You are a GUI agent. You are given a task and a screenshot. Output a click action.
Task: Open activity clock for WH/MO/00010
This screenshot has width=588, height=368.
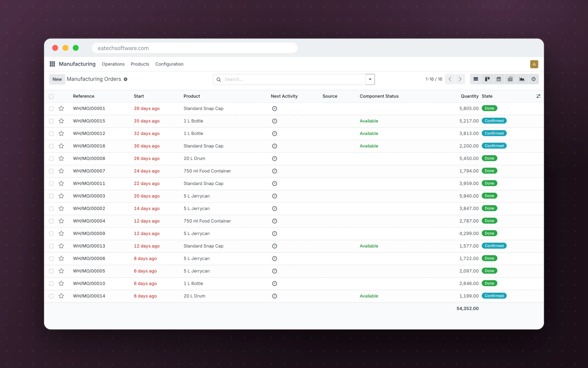[x=275, y=284]
